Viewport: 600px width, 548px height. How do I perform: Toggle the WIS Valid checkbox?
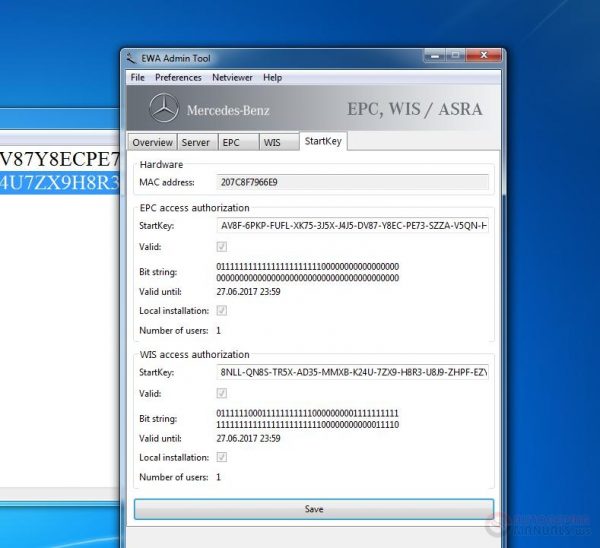coord(222,393)
